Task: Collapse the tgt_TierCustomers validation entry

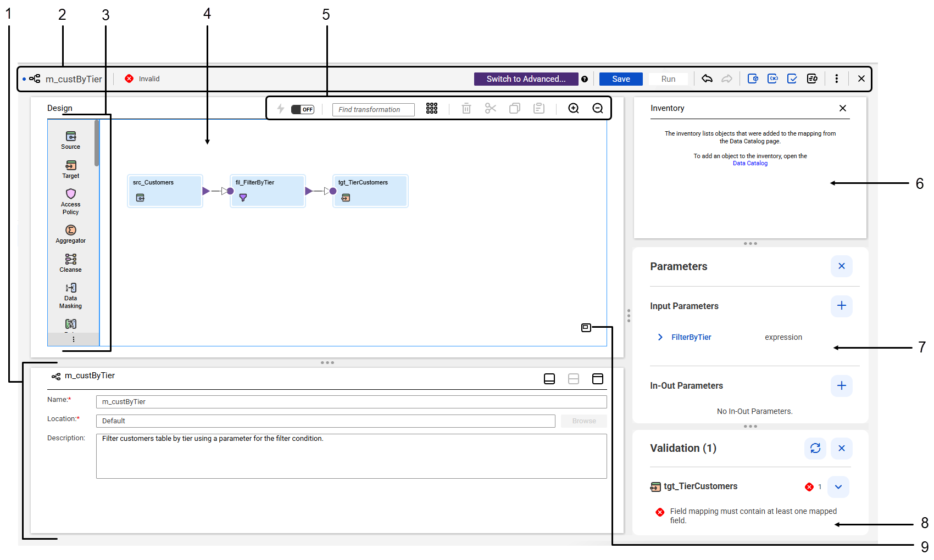Action: click(x=838, y=486)
